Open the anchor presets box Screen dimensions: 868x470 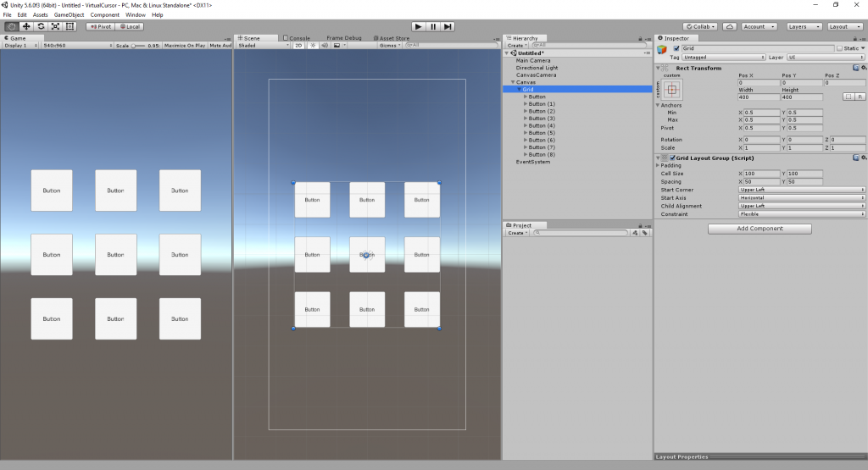[x=672, y=90]
